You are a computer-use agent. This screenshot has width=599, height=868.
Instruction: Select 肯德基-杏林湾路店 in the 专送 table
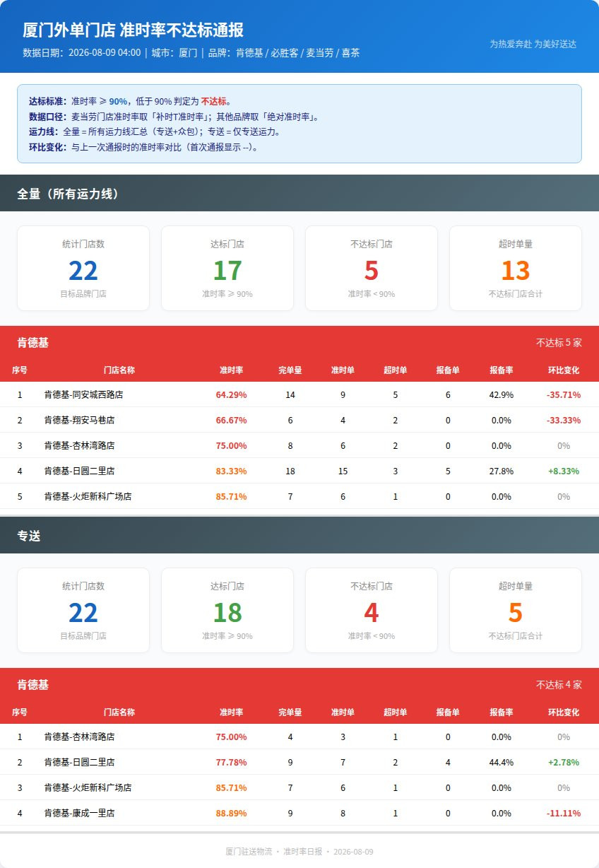coord(79,737)
